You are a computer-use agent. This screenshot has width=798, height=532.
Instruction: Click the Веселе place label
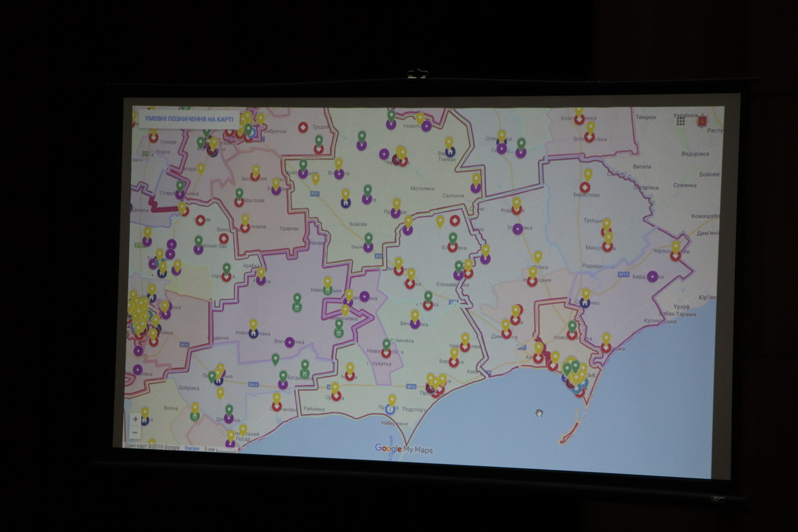642,166
